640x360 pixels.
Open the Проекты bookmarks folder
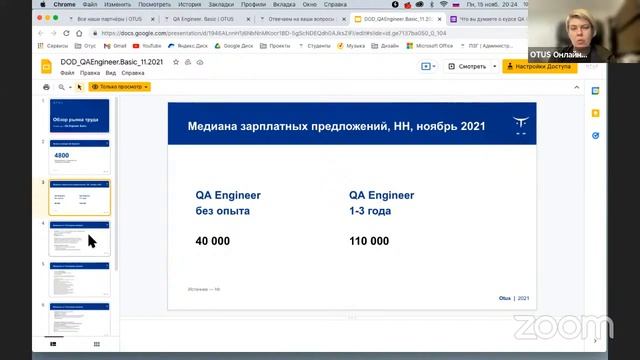click(x=275, y=46)
